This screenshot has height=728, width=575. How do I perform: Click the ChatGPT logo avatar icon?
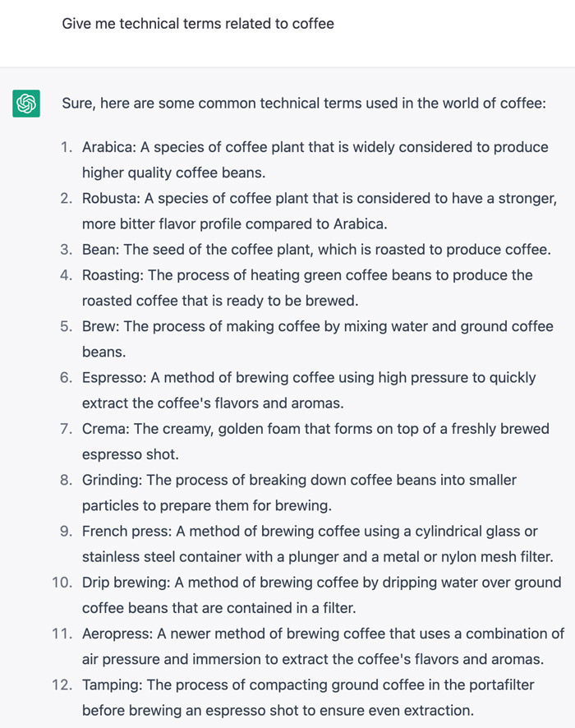26,103
